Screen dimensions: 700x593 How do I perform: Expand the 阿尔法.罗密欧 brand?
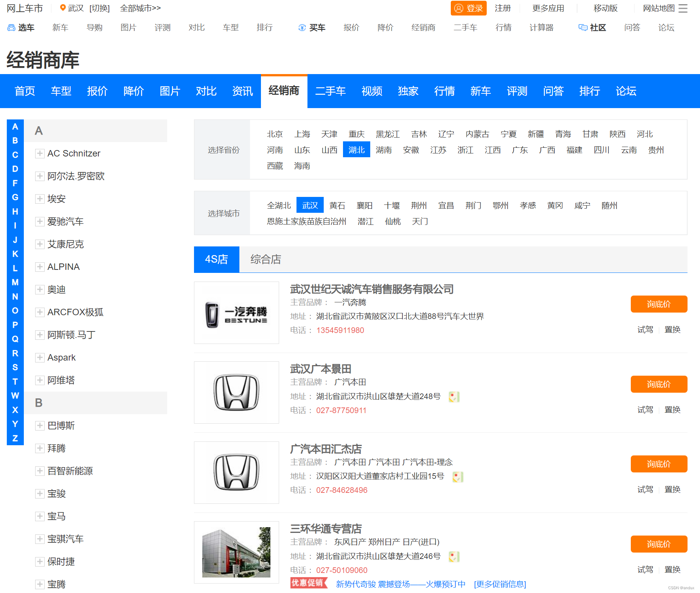point(40,176)
